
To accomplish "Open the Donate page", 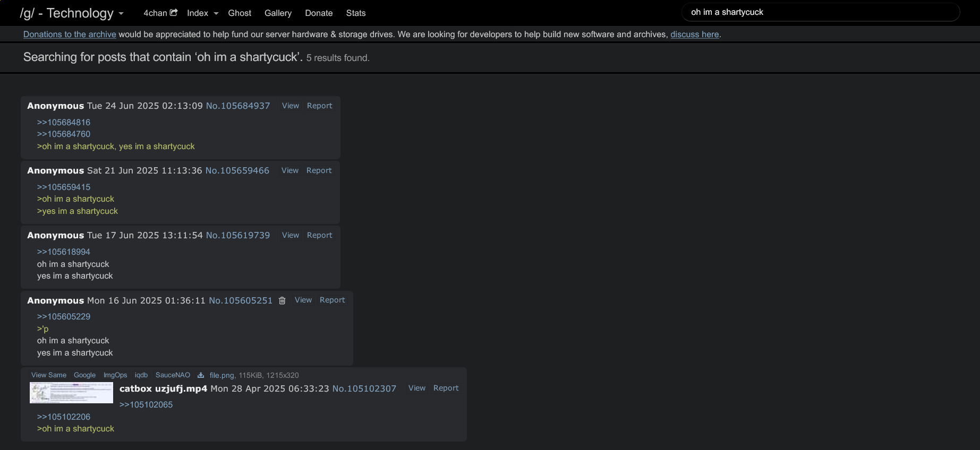I will click(x=319, y=13).
